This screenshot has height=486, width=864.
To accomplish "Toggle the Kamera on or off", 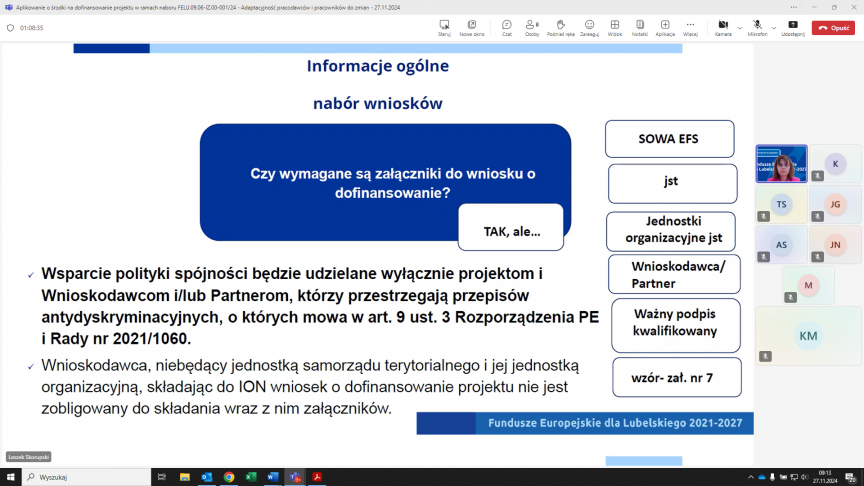I will pos(723,28).
